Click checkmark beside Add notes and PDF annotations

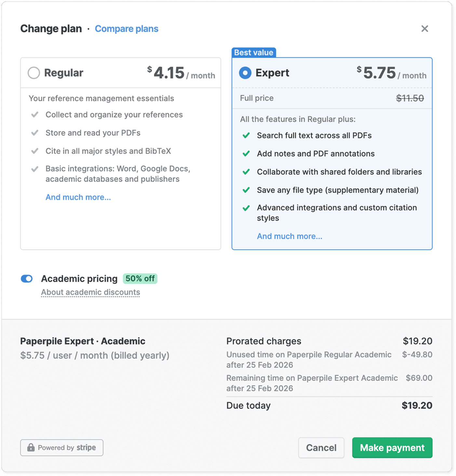(246, 154)
